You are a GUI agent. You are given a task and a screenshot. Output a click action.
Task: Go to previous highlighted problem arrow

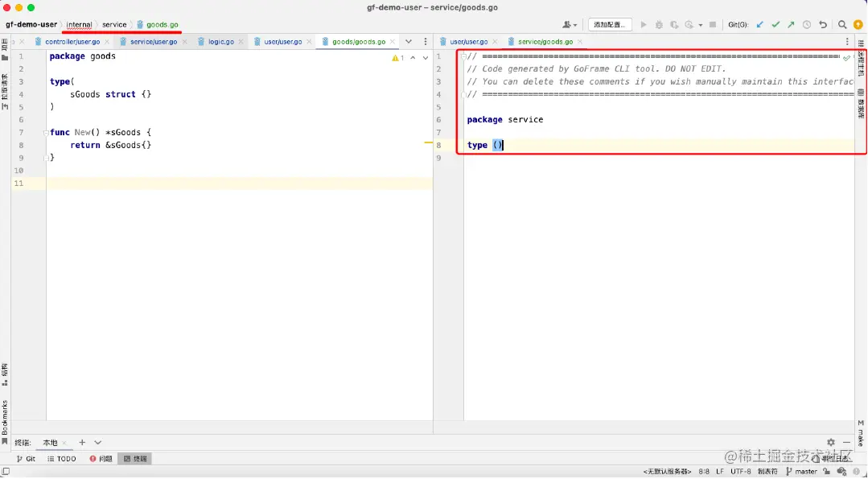click(413, 58)
